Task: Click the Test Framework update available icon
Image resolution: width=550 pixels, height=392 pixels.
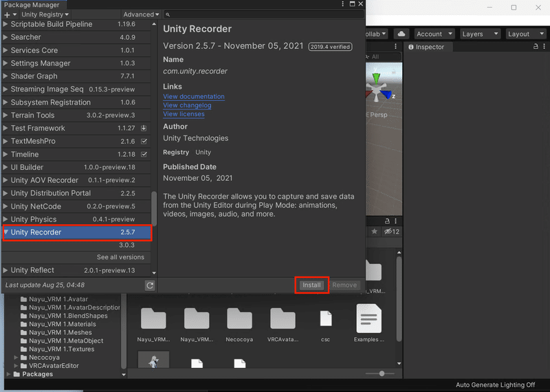Action: pos(144,128)
